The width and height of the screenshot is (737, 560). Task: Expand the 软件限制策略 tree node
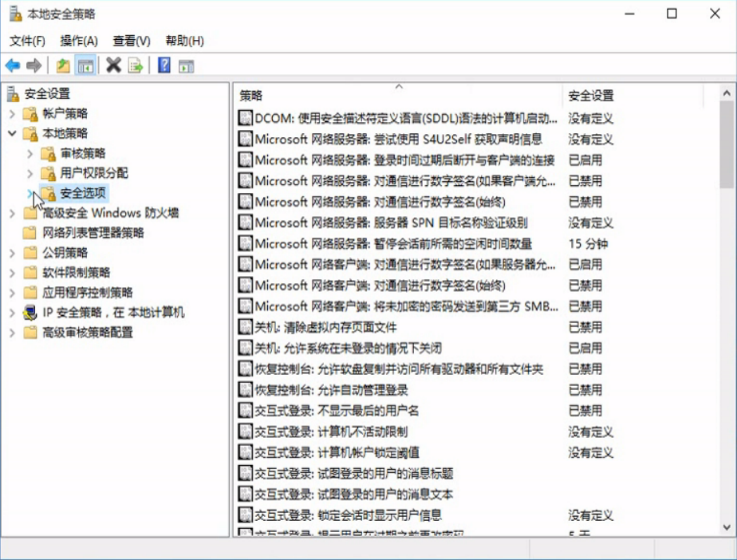tap(12, 273)
